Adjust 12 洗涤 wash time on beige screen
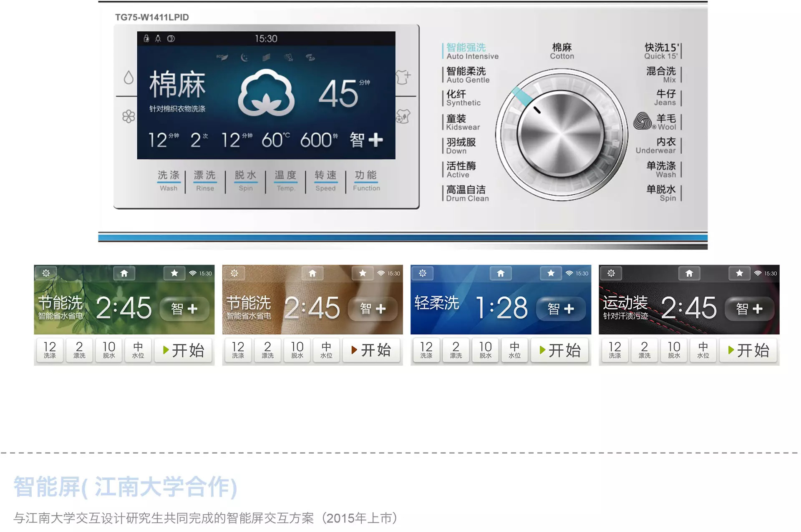This screenshot has width=801, height=532. pyautogui.click(x=238, y=350)
